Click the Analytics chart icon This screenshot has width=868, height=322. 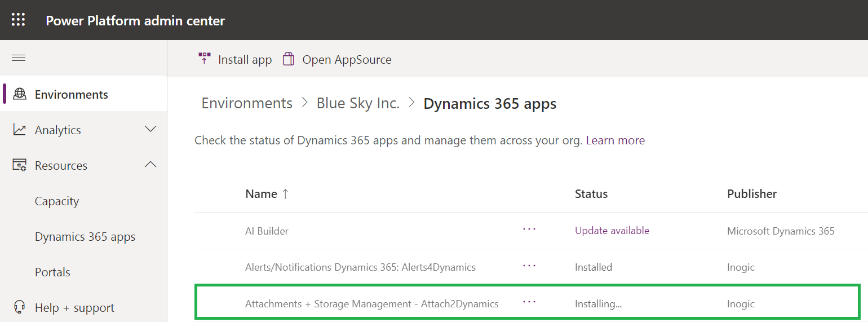(x=20, y=130)
